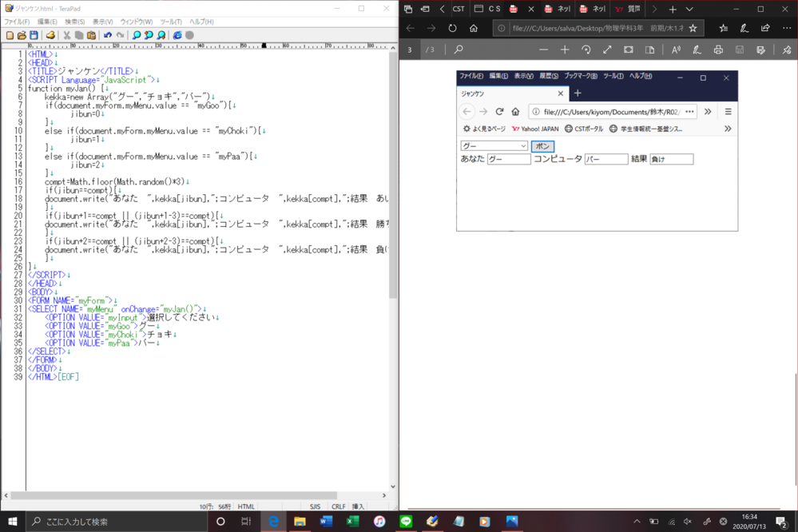798x532 pixels.
Task: Open in browser via Internet Explorer icon in TeraPad
Action: tap(177, 35)
